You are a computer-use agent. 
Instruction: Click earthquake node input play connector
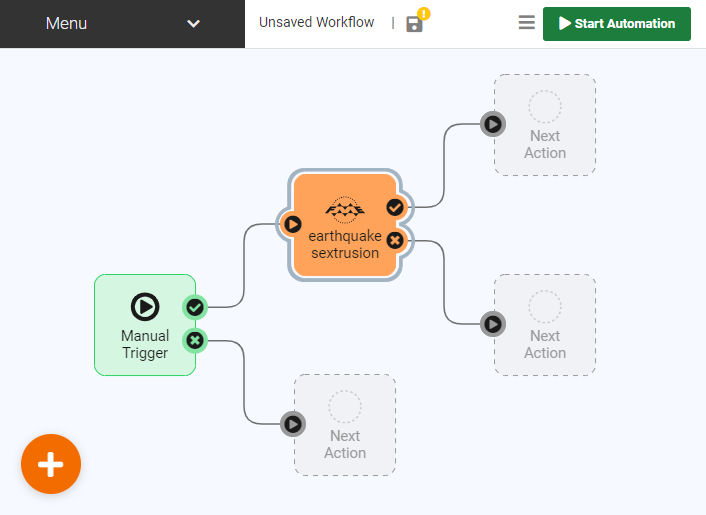pyautogui.click(x=293, y=224)
